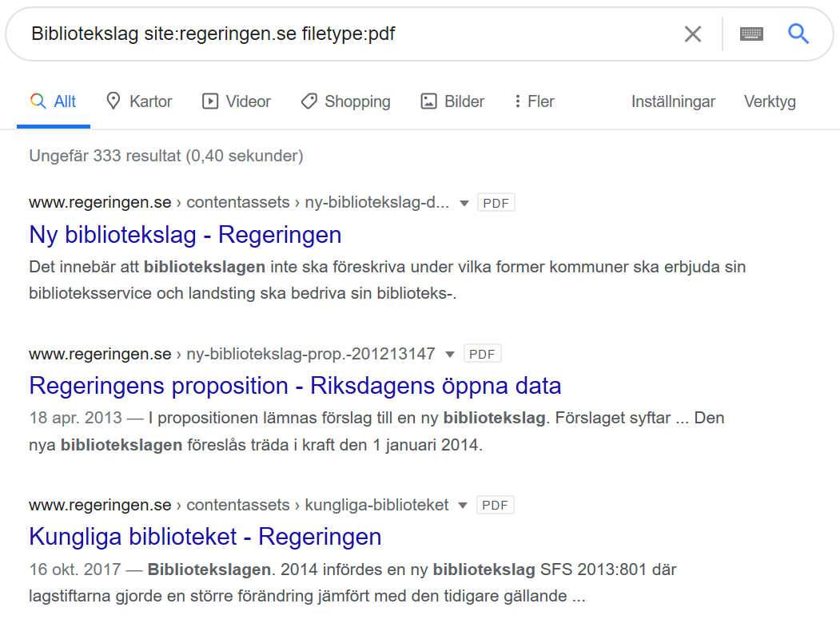Open the Shopping tab
Viewport: 840px width, 635px height.
click(x=345, y=101)
